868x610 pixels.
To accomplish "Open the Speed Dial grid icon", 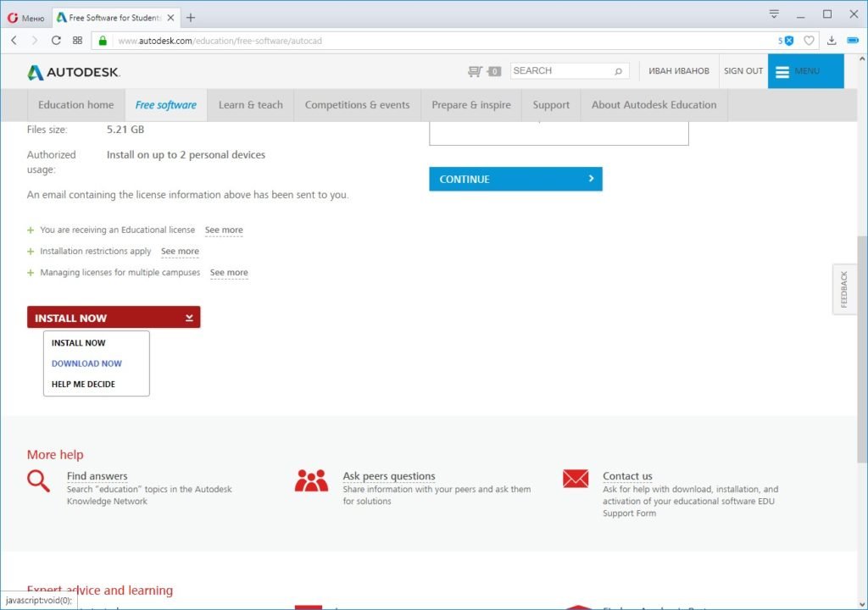I will tap(77, 41).
